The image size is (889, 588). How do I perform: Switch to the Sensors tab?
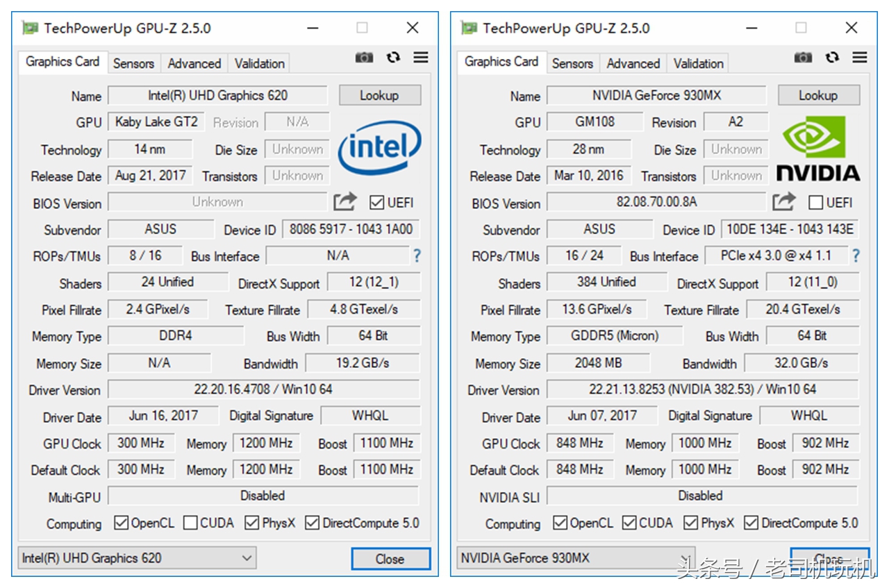click(133, 63)
